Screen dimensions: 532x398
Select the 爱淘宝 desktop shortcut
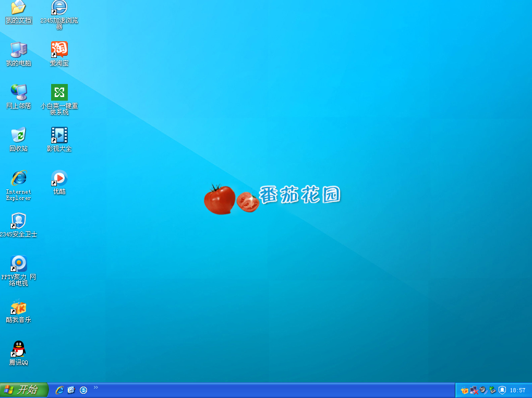pos(59,54)
